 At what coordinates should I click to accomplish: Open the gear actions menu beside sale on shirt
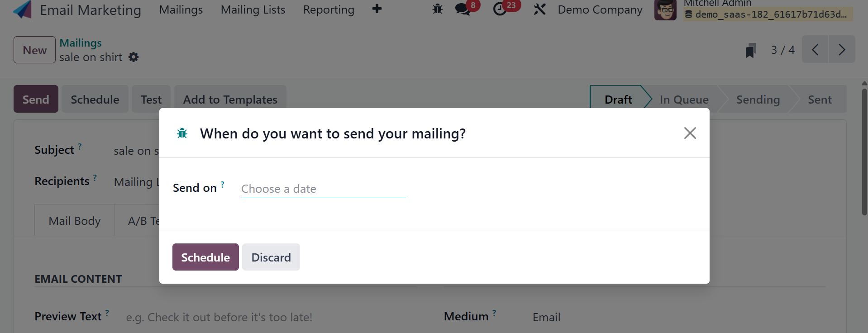pyautogui.click(x=134, y=57)
